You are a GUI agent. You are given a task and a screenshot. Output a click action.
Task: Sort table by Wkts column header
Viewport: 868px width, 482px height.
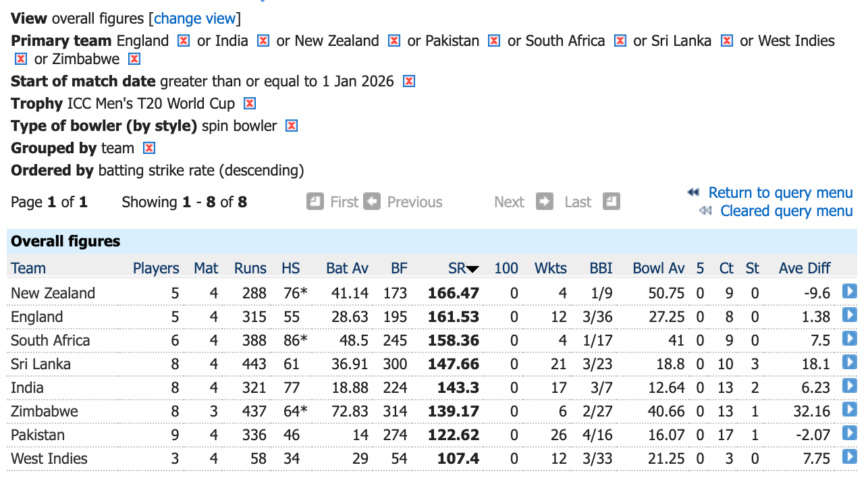pos(551,269)
